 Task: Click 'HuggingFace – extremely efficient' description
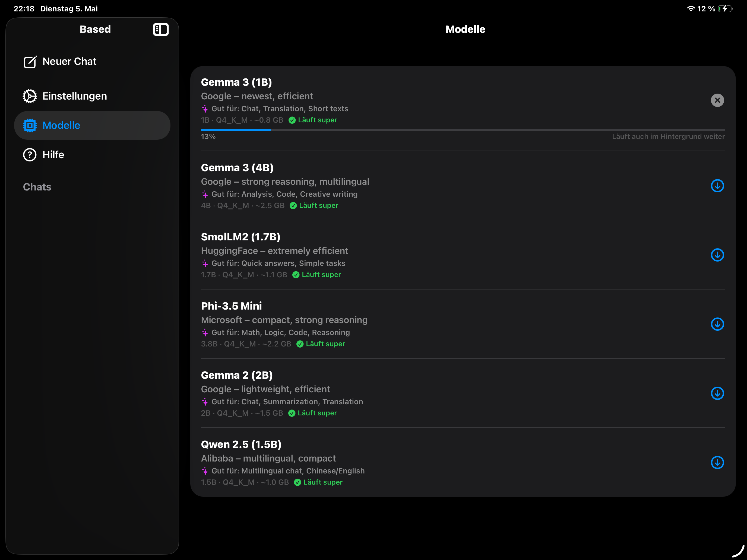274,251
